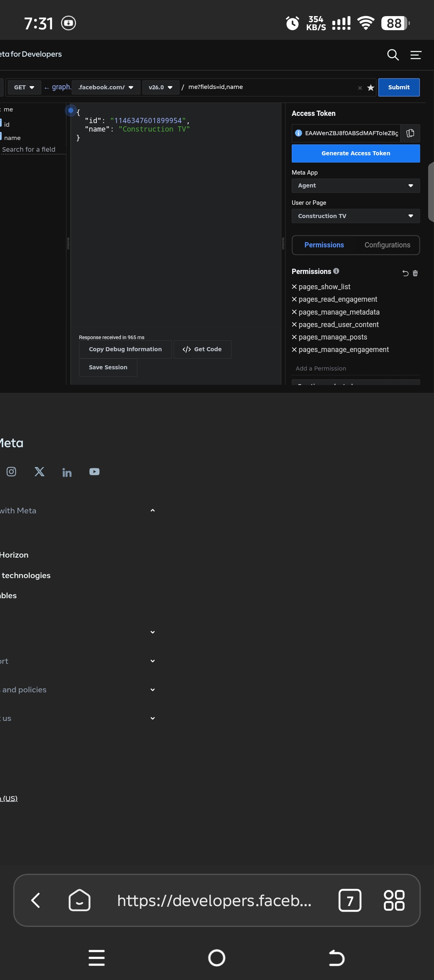
Task: Open Meta's LinkedIn icon in footer
Action: point(67,472)
